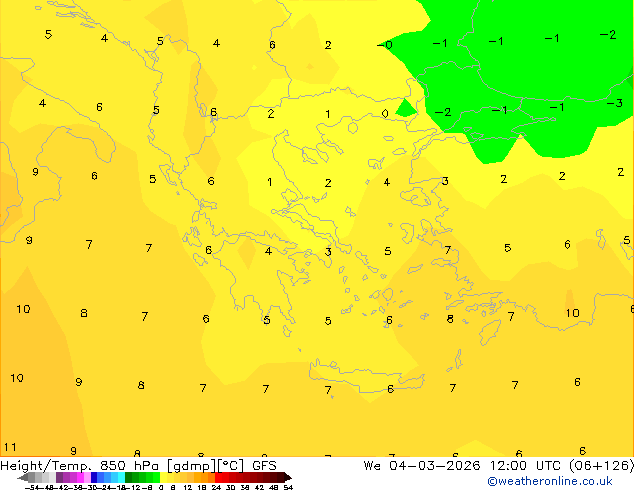This screenshot has width=634, height=490.
Task: Pick the cyan swatch in the legend
Action: click(x=122, y=477)
